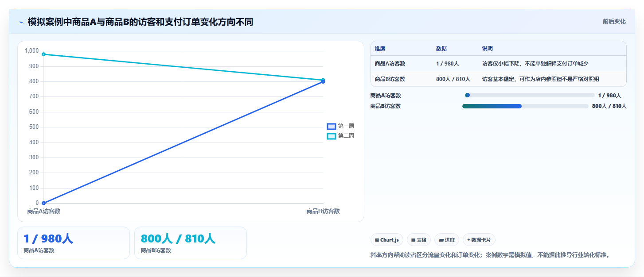Click the 数据 column header

pyautogui.click(x=441, y=49)
